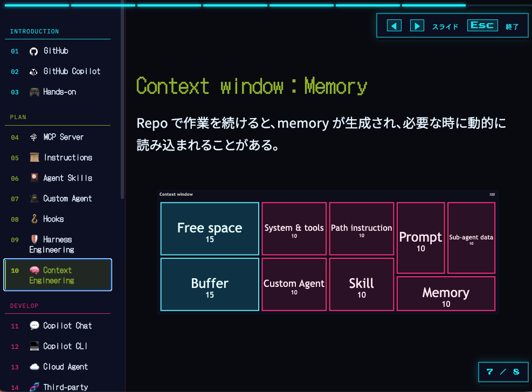The width and height of the screenshot is (532, 392).
Task: Click the INTRODUCTION section heading
Action: pyautogui.click(x=34, y=32)
